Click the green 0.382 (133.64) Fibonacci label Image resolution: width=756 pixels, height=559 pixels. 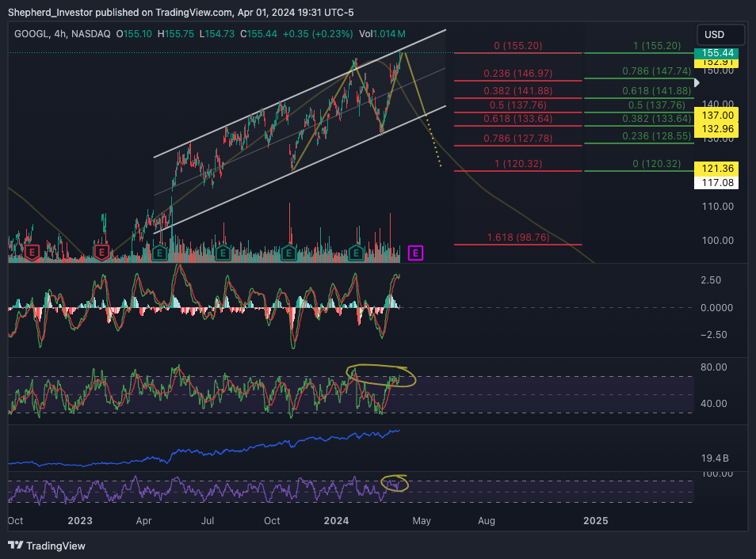(x=657, y=119)
